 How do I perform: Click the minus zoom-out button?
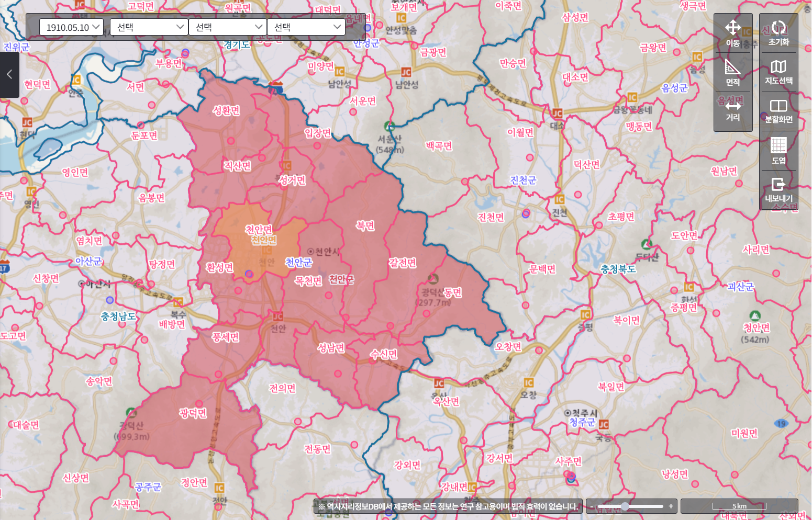(x=592, y=506)
